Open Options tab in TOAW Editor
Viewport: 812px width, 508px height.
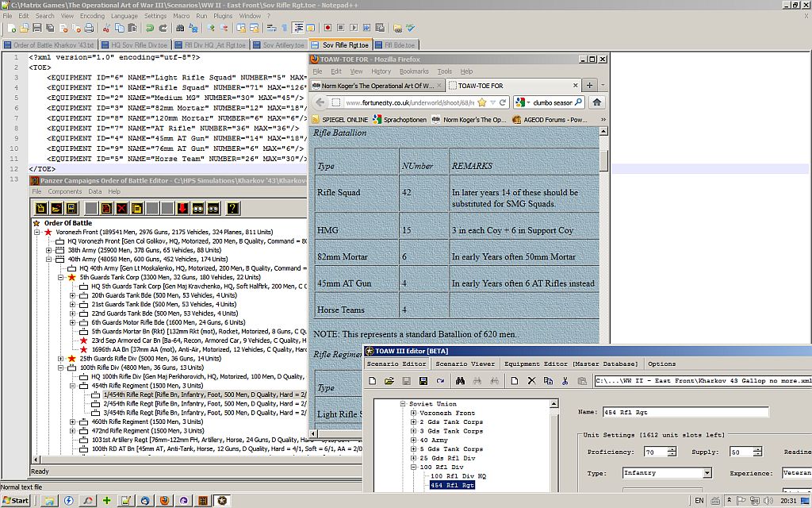pyautogui.click(x=661, y=364)
